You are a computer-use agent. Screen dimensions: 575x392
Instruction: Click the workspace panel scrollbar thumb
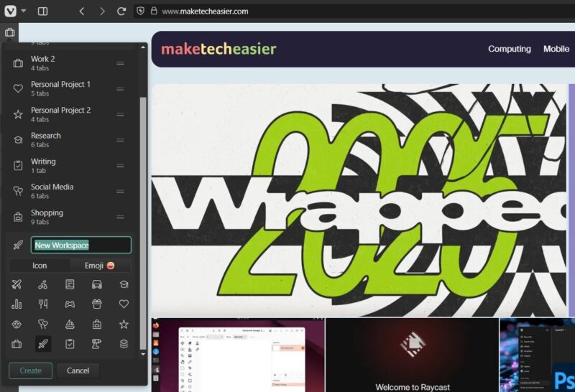click(143, 223)
